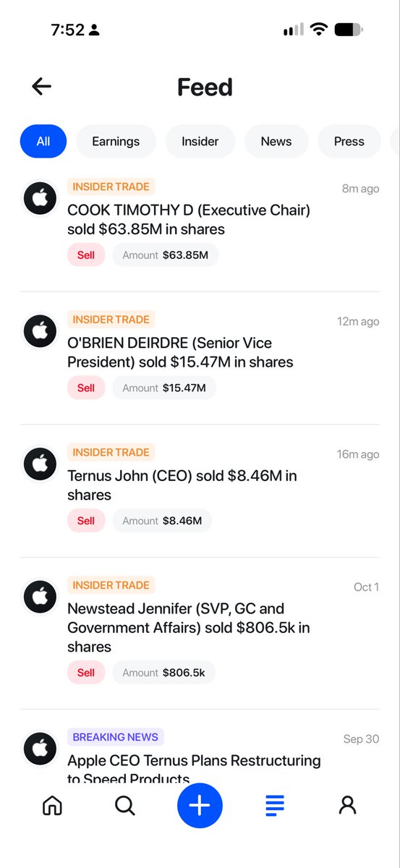This screenshot has width=400, height=868.
Task: Tap Apple logo beside Ternus John trade
Action: pos(41,464)
